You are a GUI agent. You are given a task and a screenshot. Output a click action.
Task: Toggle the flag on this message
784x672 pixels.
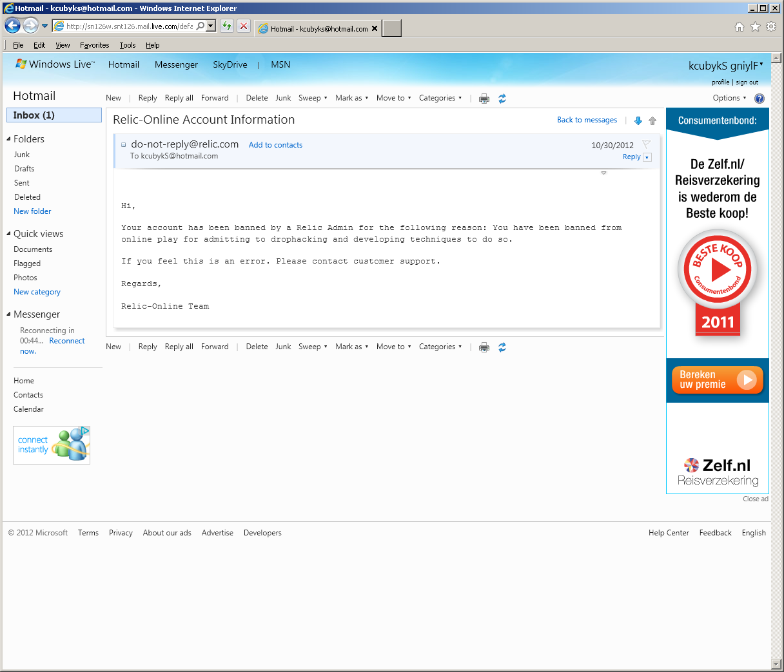(x=646, y=144)
